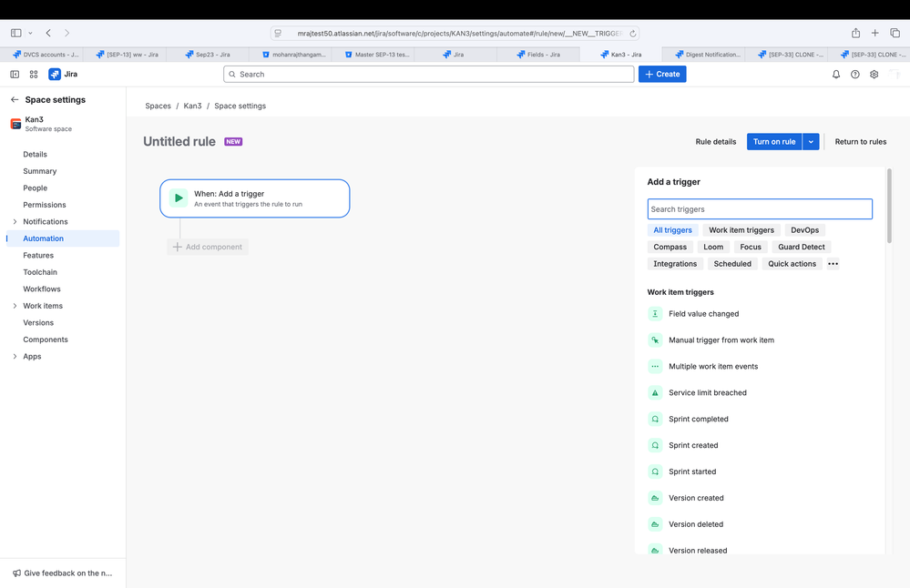Select the Multiple work item events icon
This screenshot has height=588, width=910.
point(655,367)
